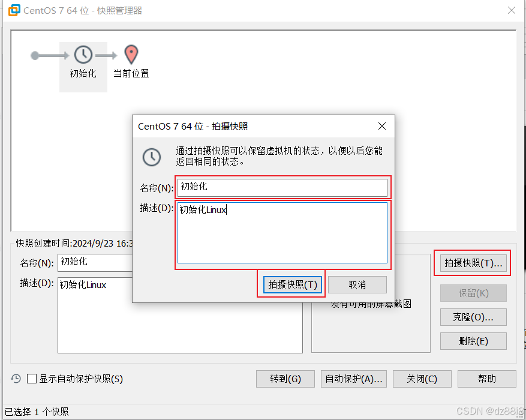The height and width of the screenshot is (420, 526).
Task: Enable 显示自动保护快照(S) checkbox
Action: point(32,379)
